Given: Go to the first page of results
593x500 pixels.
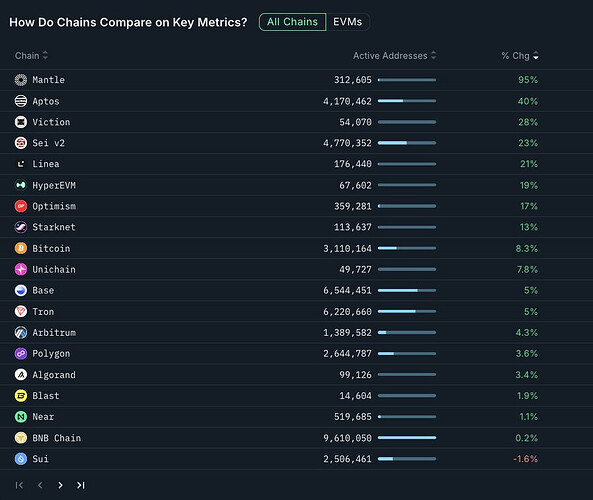Looking at the screenshot, I should (19, 485).
